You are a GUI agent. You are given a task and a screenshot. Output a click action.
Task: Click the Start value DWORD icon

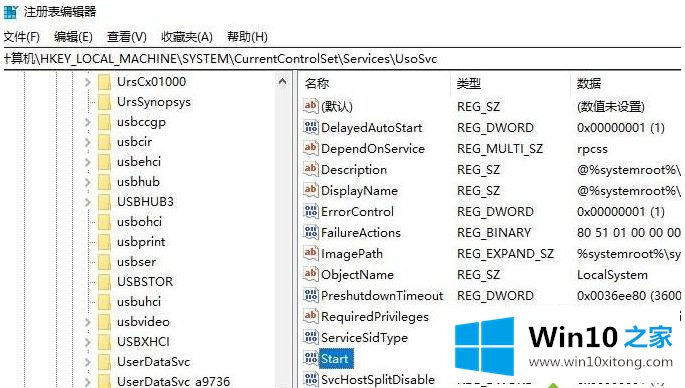(311, 358)
